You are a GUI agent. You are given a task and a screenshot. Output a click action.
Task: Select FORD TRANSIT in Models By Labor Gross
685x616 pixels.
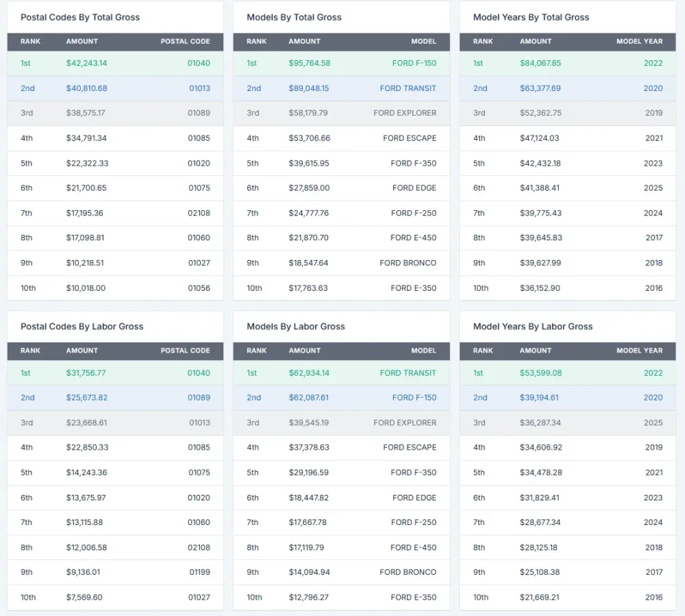[x=408, y=373]
